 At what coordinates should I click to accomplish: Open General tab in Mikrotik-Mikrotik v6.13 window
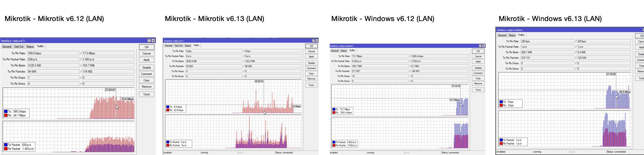tap(168, 46)
